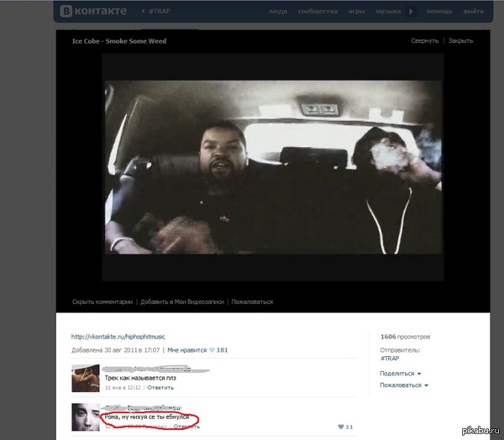Click the heart icon with 11 likes
The width and height of the screenshot is (504, 440).
pyautogui.click(x=341, y=427)
